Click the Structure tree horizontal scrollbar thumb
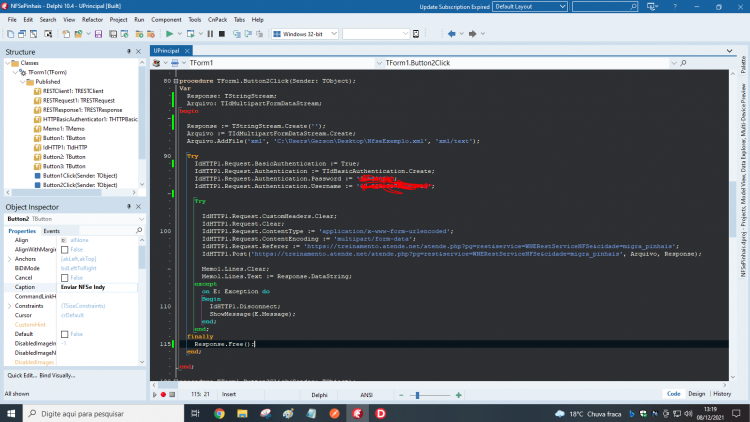 tap(56, 192)
